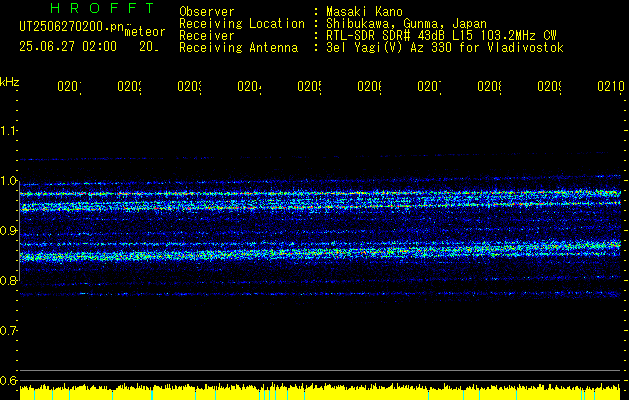
Task: Click the 0.7 frequency axis label
Action: (x=8, y=331)
